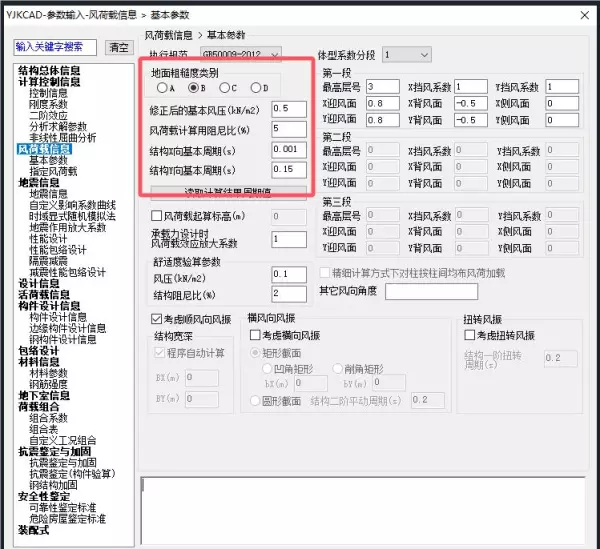This screenshot has width=600, height=549.
Task: Click 第一段 X侧风面 input field
Action: tap(562, 103)
